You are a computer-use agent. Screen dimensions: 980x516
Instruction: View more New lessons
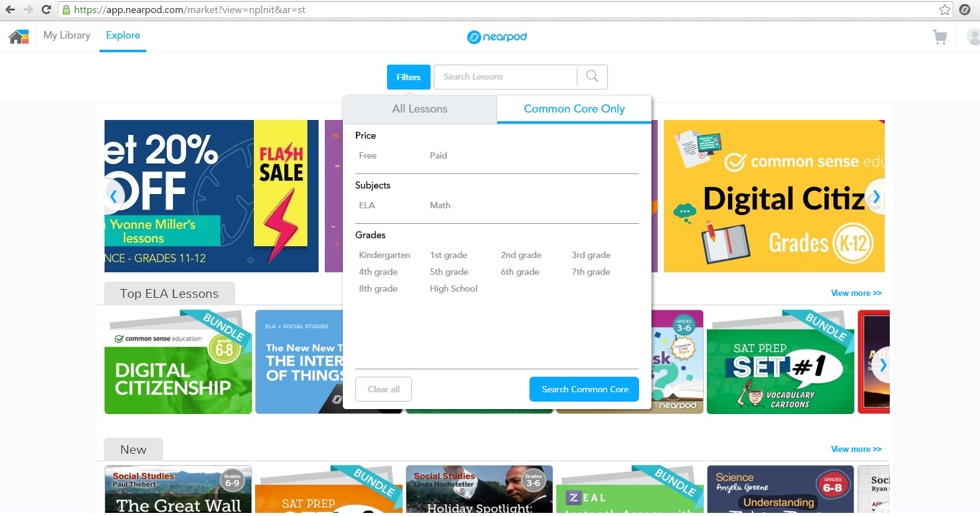click(x=856, y=449)
